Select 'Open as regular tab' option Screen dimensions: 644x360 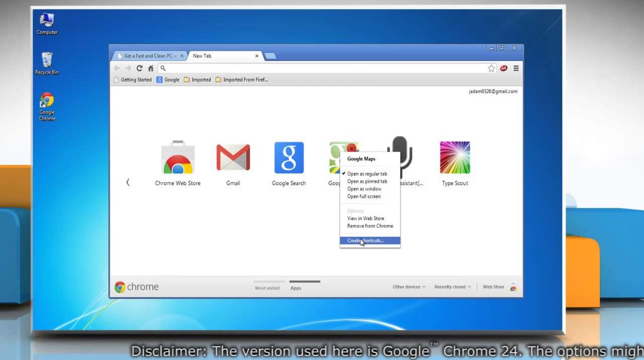click(x=367, y=174)
